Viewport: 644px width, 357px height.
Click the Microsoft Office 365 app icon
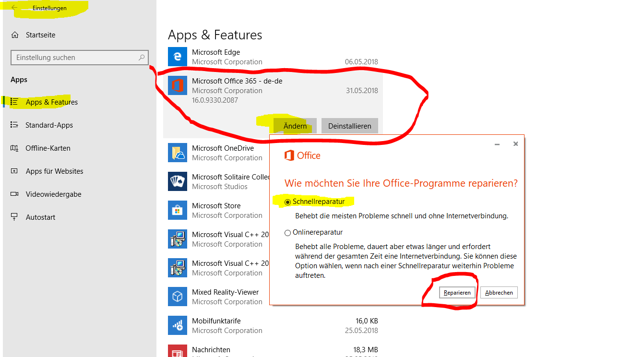(178, 85)
